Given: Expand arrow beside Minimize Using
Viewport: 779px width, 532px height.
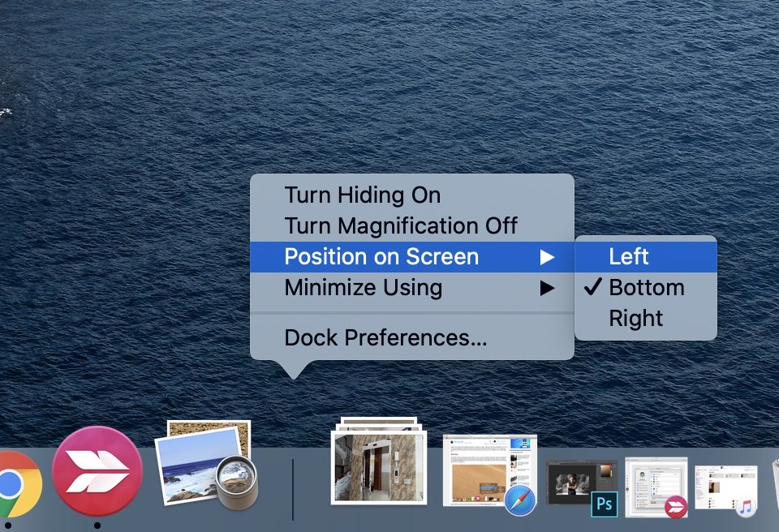Looking at the screenshot, I should pyautogui.click(x=548, y=288).
